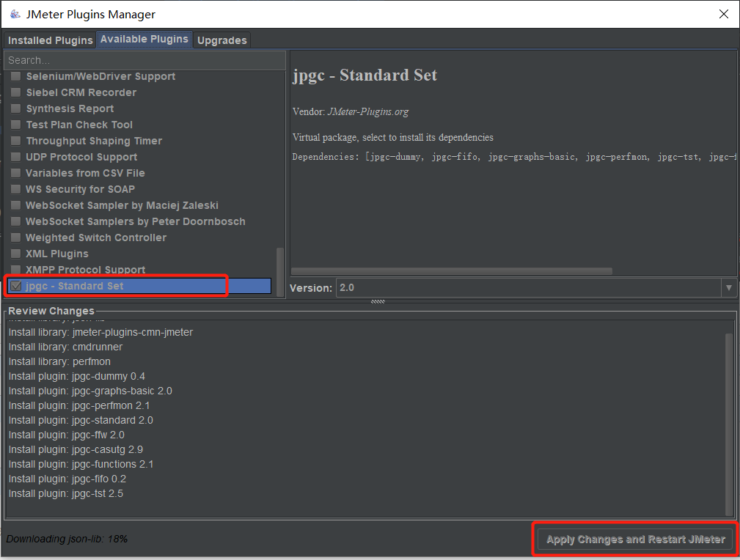Click the Review Changes vertical scrollbar
The image size is (740, 560).
point(729,424)
